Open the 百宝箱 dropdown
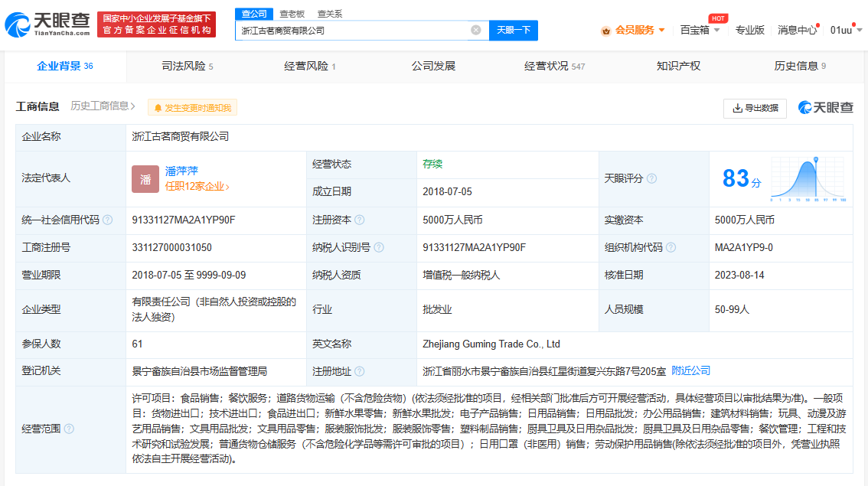 pyautogui.click(x=700, y=30)
